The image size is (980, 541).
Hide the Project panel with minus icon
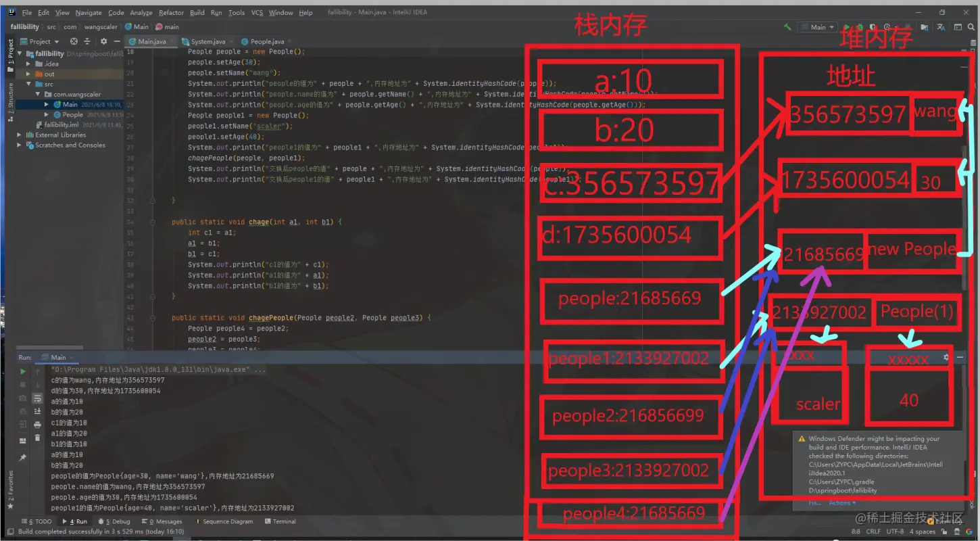(x=116, y=41)
